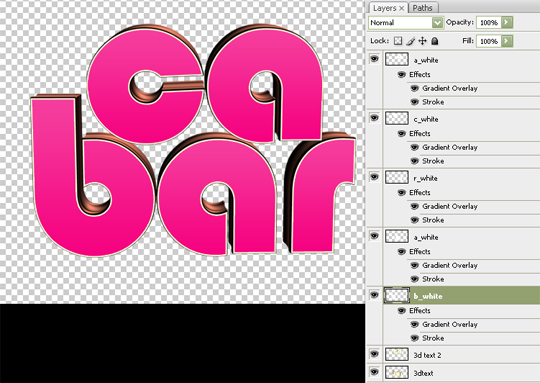Hide the 3dtext layer
This screenshot has height=383, width=540.
click(374, 372)
